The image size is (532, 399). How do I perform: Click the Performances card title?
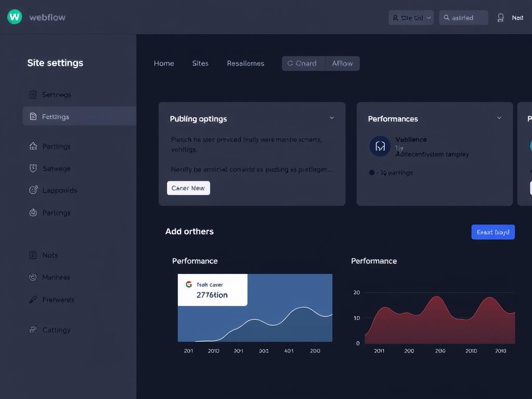(x=393, y=119)
